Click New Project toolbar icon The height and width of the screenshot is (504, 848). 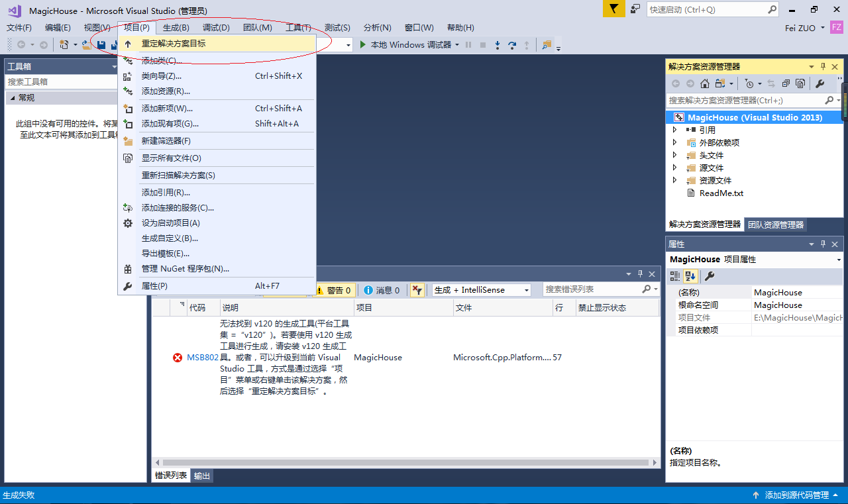click(x=64, y=45)
